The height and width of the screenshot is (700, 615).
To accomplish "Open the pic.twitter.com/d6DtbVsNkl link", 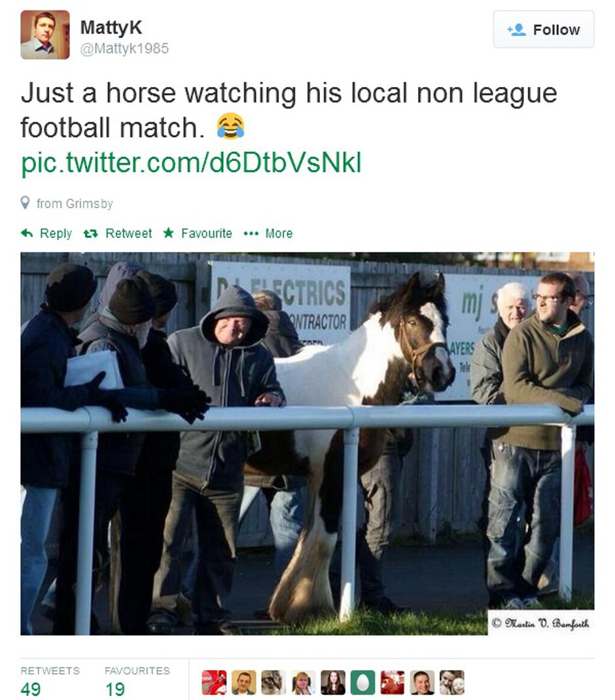I will [x=191, y=162].
